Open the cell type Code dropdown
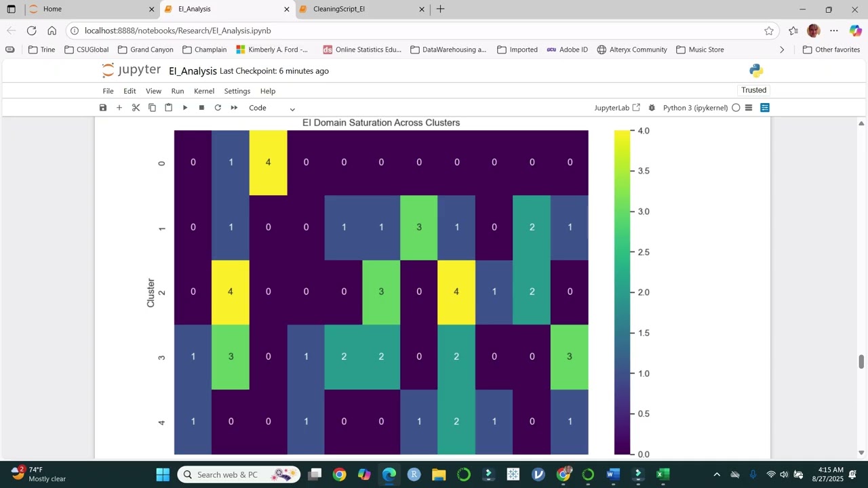Image resolution: width=868 pixels, height=488 pixels. (272, 108)
